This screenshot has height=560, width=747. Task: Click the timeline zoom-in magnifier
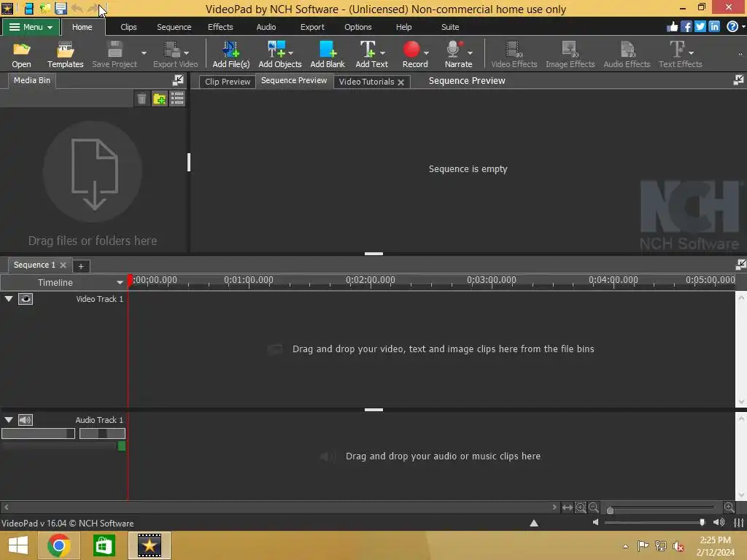pos(729,507)
